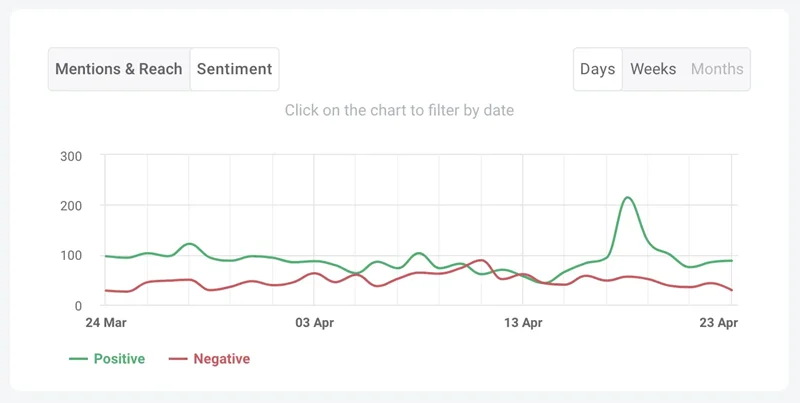Click the 24 Mar axis label
This screenshot has height=403, width=800.
pos(105,323)
